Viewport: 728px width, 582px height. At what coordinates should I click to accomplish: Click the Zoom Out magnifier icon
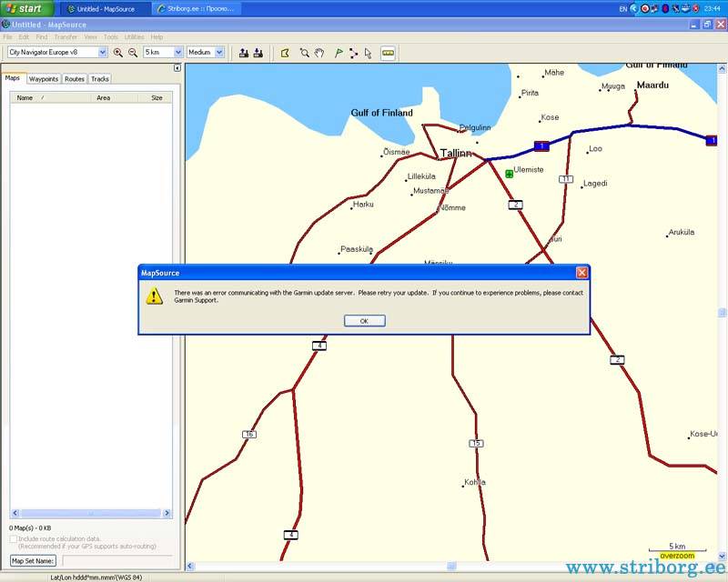(133, 53)
